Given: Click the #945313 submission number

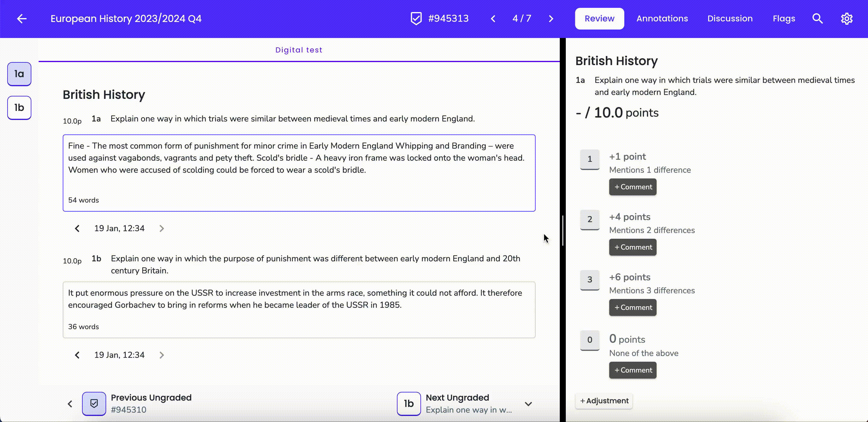Looking at the screenshot, I should click(448, 18).
